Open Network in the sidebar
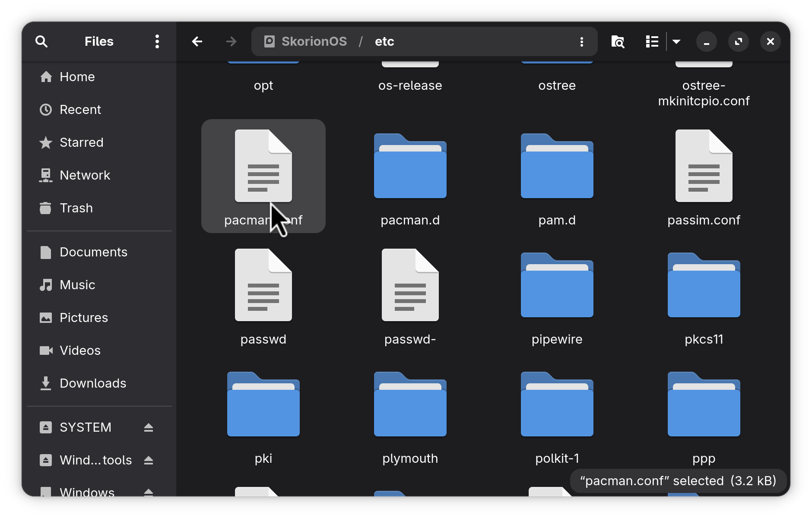The image size is (812, 518). click(85, 175)
